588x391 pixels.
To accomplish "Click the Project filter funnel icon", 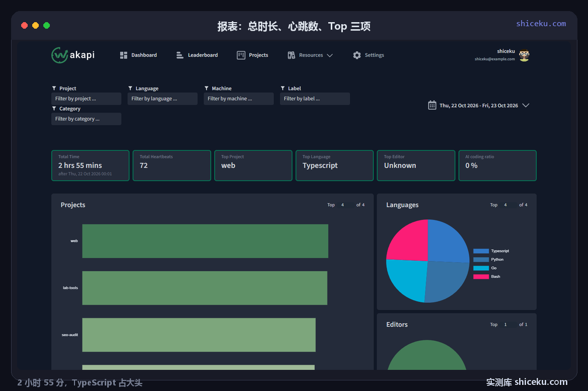I will coord(54,88).
